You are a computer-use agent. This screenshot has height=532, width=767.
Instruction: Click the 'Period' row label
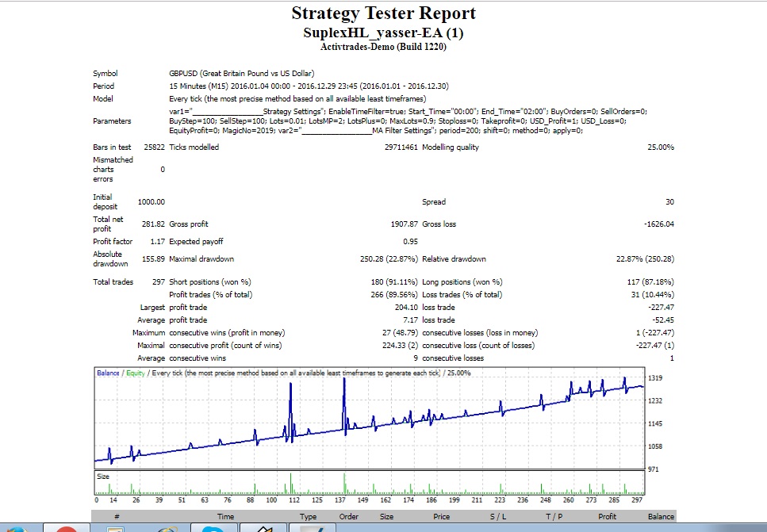pos(103,86)
